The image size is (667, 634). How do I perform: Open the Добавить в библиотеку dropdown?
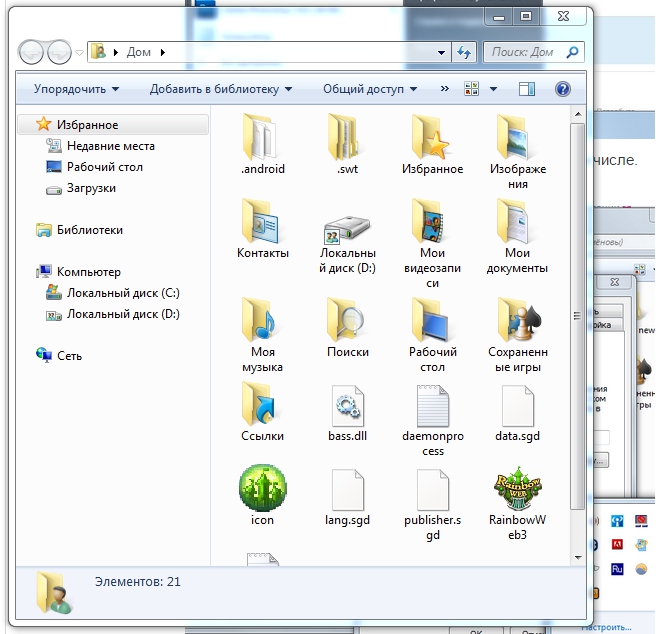221,89
